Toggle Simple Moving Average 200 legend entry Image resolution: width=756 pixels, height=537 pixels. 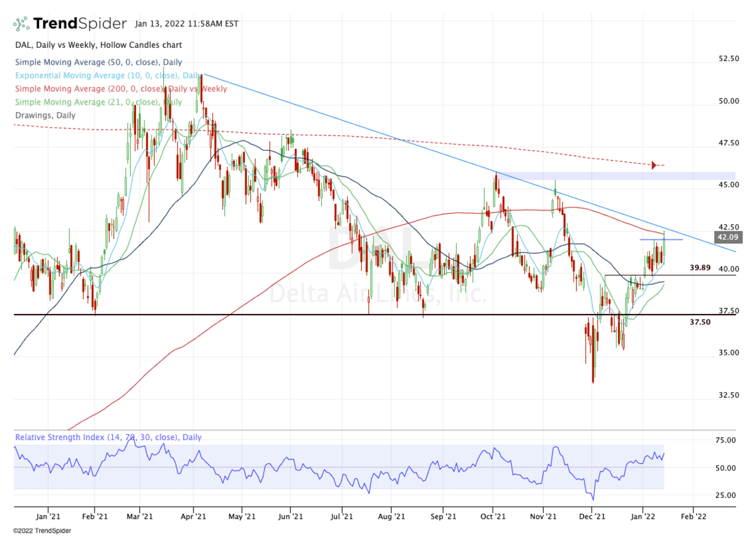pyautogui.click(x=120, y=89)
